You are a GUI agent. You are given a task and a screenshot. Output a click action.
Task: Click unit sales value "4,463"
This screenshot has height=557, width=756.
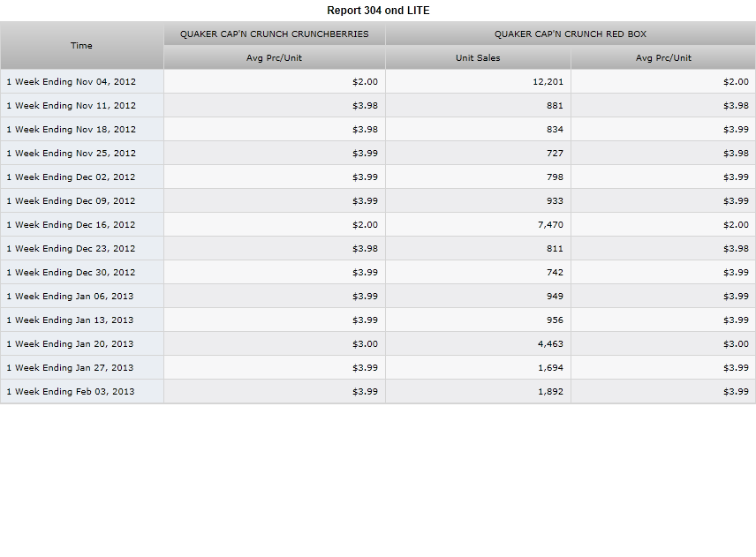click(550, 344)
